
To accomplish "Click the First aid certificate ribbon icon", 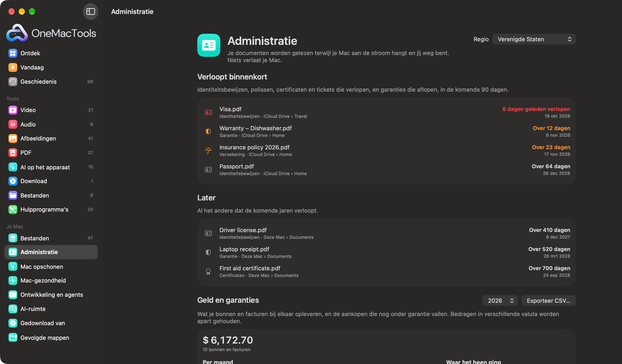I will (x=208, y=271).
